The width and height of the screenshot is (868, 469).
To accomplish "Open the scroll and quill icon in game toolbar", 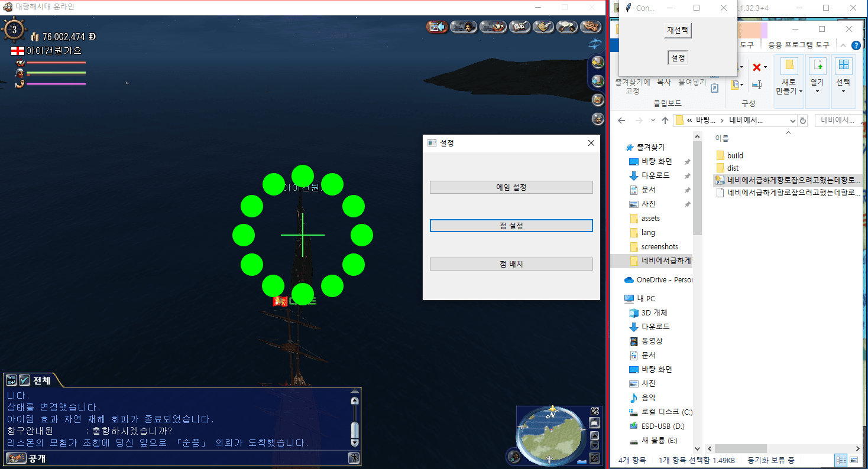I will point(543,27).
